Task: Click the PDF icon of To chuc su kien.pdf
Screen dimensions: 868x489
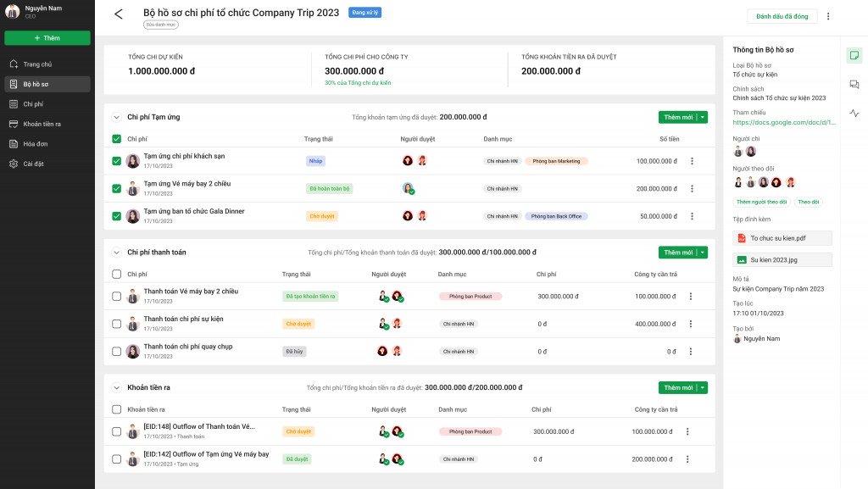Action: [x=742, y=238]
